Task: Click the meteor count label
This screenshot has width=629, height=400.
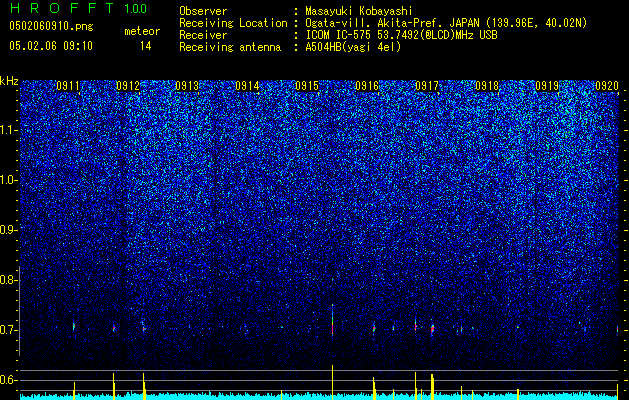Action: coord(142,31)
